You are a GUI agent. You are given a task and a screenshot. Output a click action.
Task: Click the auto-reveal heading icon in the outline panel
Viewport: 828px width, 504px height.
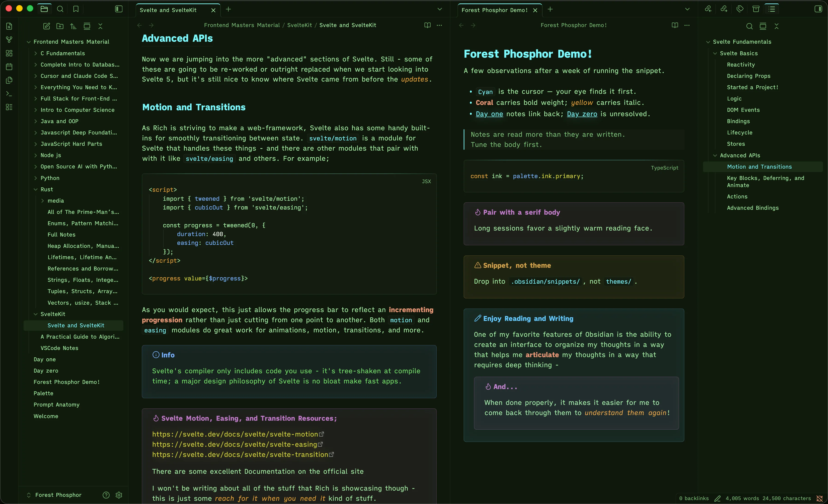[x=763, y=26]
